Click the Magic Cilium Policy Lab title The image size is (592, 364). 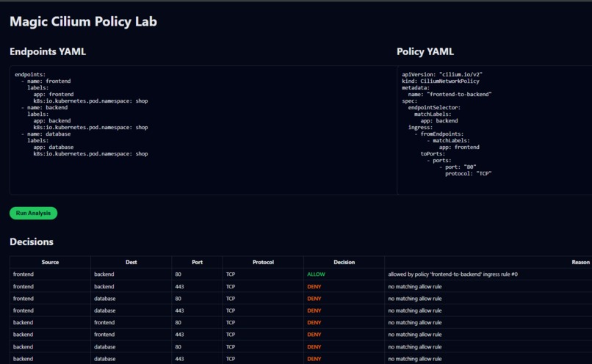83,21
